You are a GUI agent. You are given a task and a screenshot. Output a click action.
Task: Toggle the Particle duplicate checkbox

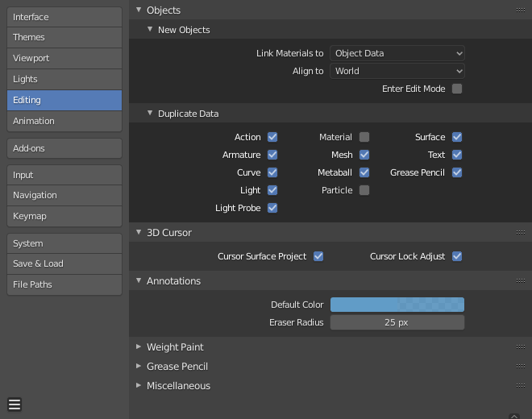pyautogui.click(x=364, y=190)
